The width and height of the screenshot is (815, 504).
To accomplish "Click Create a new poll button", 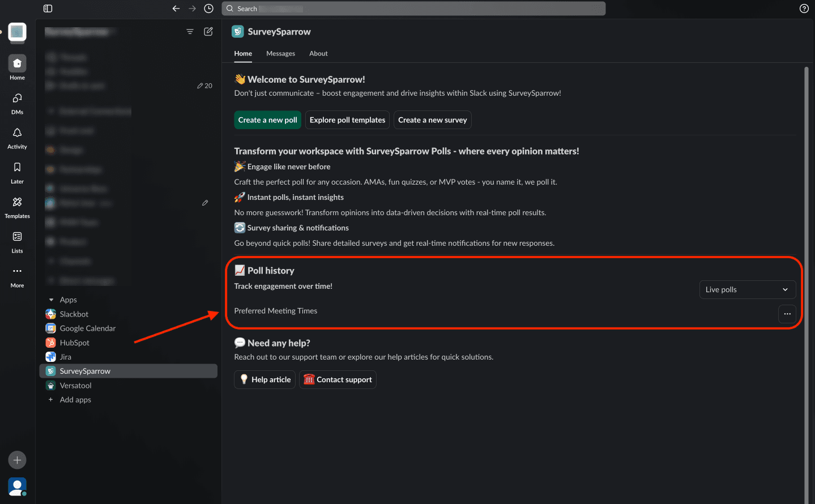I will [x=267, y=120].
